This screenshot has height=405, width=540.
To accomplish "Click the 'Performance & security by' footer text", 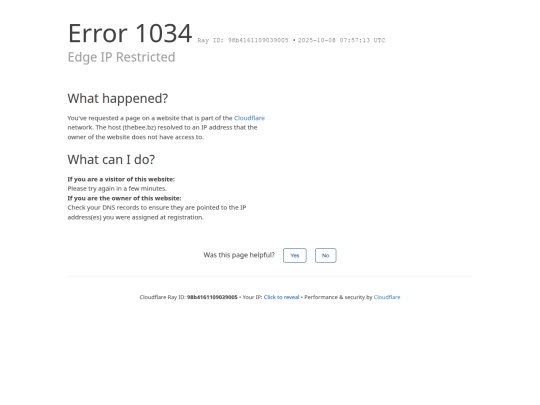I will [x=338, y=297].
